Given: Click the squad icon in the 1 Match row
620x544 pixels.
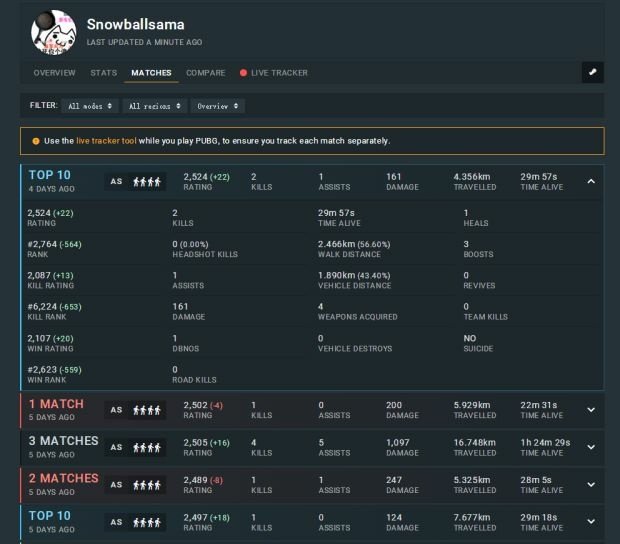Looking at the screenshot, I should pos(147,410).
